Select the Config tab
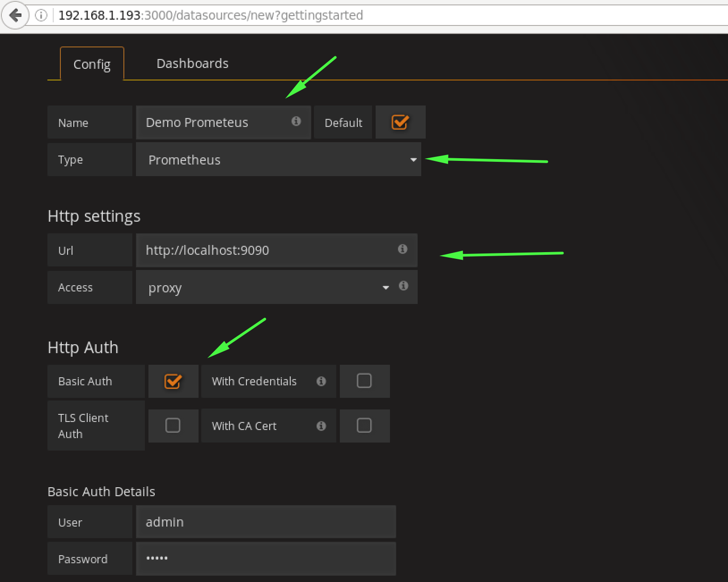728x582 pixels. [x=92, y=64]
